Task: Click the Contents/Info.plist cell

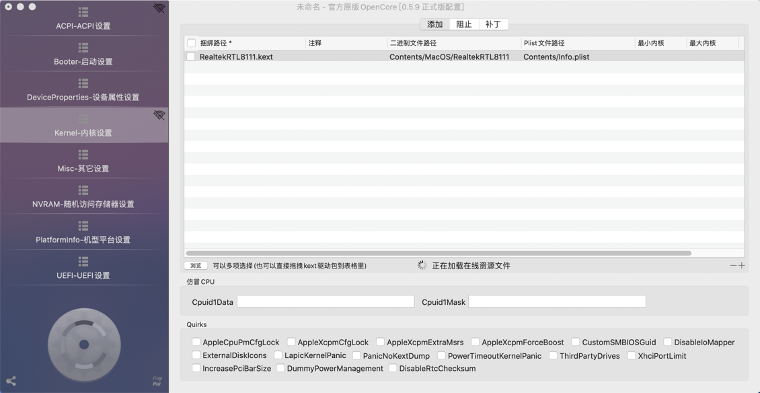Action: [x=556, y=57]
